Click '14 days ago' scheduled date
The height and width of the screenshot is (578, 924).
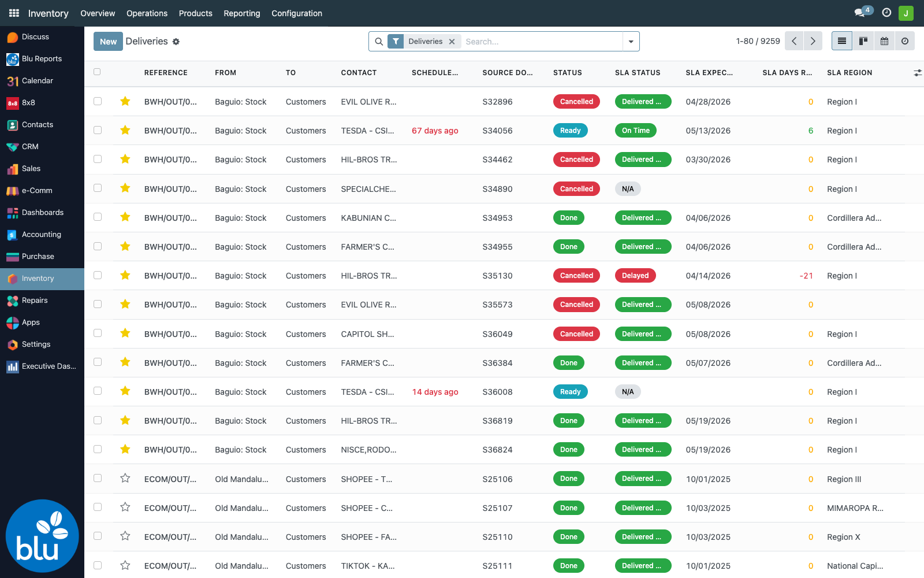tap(435, 392)
